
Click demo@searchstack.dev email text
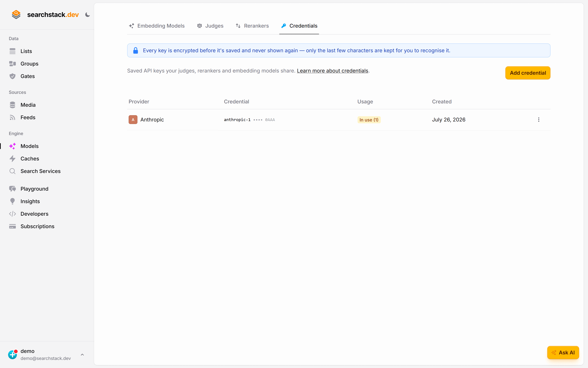46,358
